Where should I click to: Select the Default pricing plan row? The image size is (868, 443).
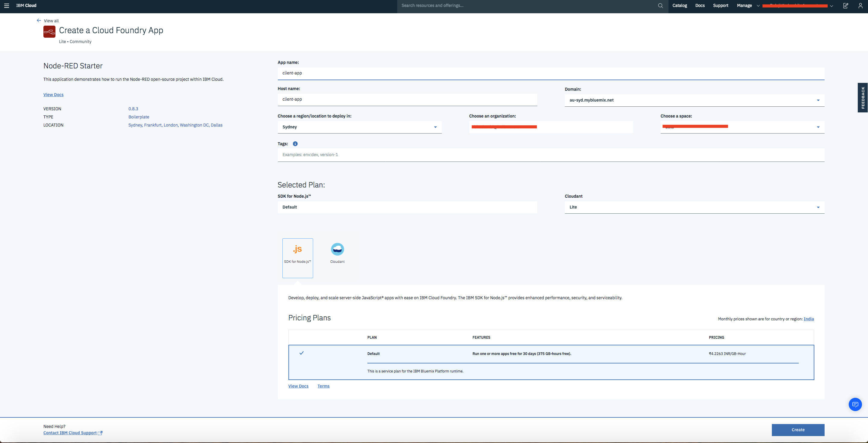(551, 362)
